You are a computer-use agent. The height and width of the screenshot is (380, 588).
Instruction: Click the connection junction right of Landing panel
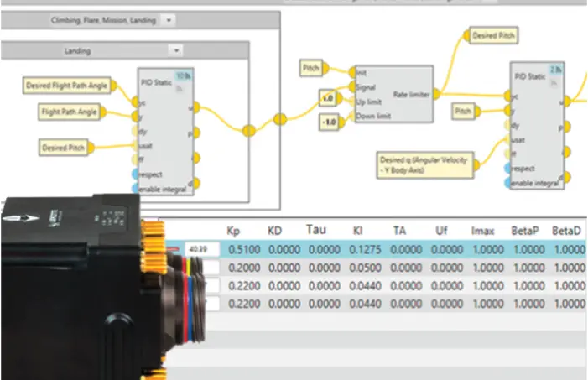(248, 130)
